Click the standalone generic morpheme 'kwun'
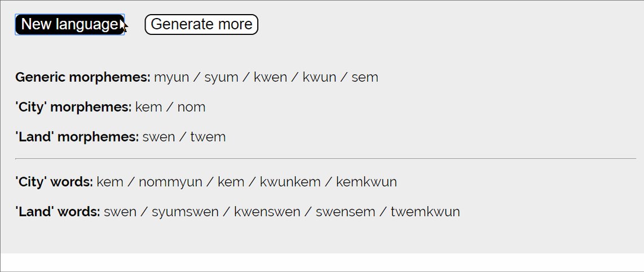The width and height of the screenshot is (644, 272). 319,77
